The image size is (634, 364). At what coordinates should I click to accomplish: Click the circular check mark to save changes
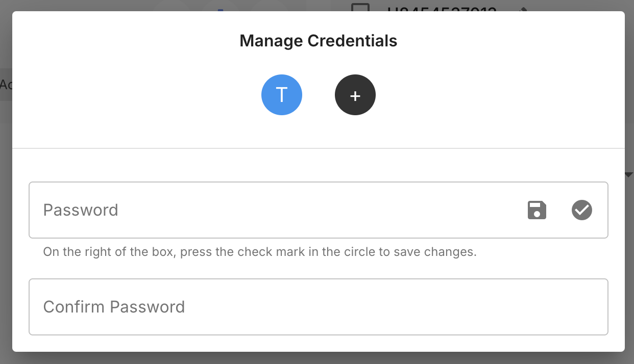click(x=581, y=210)
